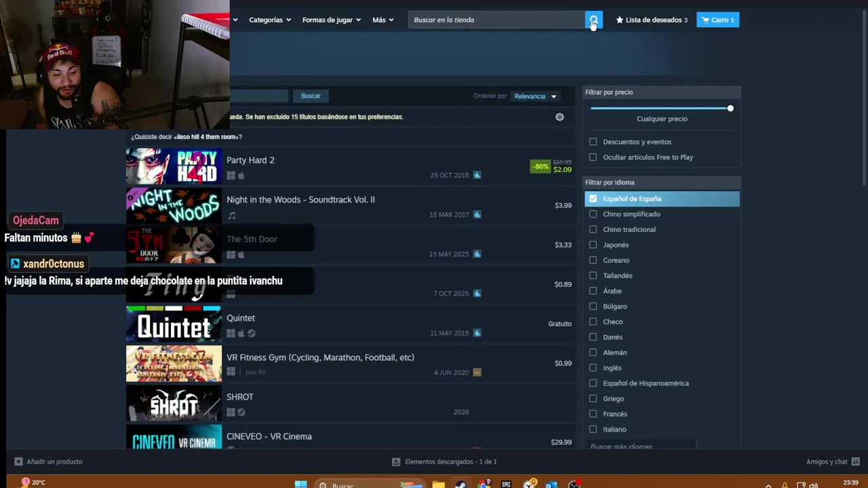
Task: Click review icon beside 15 MAY 2025
Action: pos(477,254)
